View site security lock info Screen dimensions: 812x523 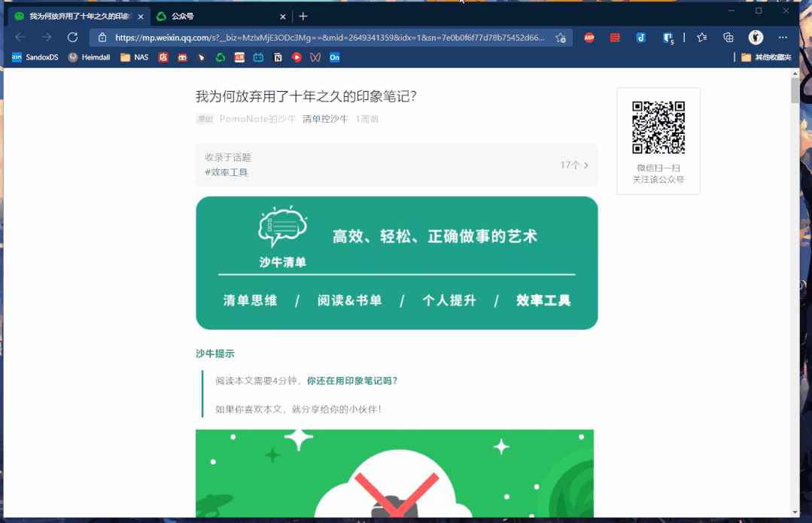pyautogui.click(x=102, y=38)
